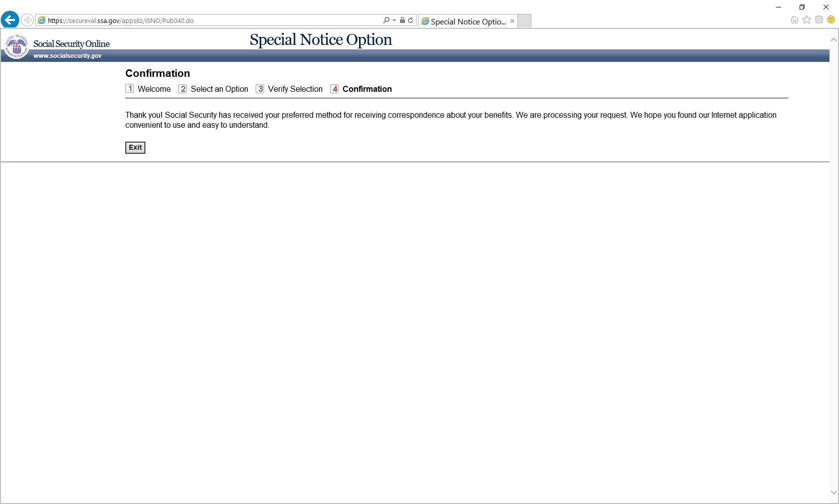The height and width of the screenshot is (504, 839).
Task: Click the browser Forward arrow button
Action: (x=27, y=20)
